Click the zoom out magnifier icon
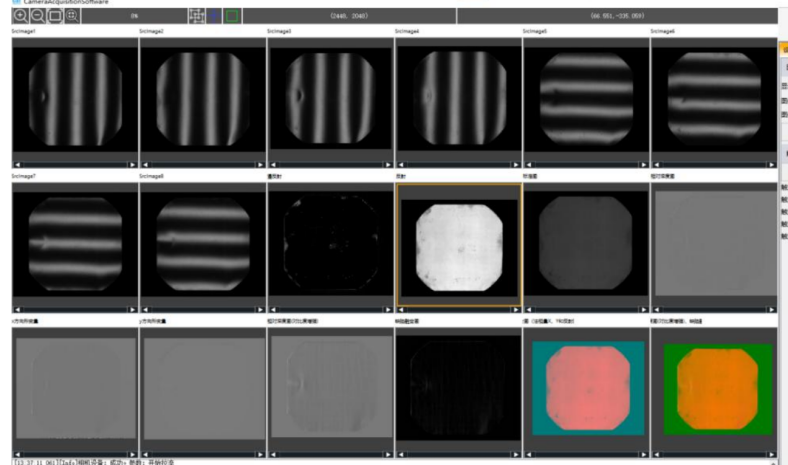Viewport: 788px width, 465px height. pyautogui.click(x=37, y=17)
